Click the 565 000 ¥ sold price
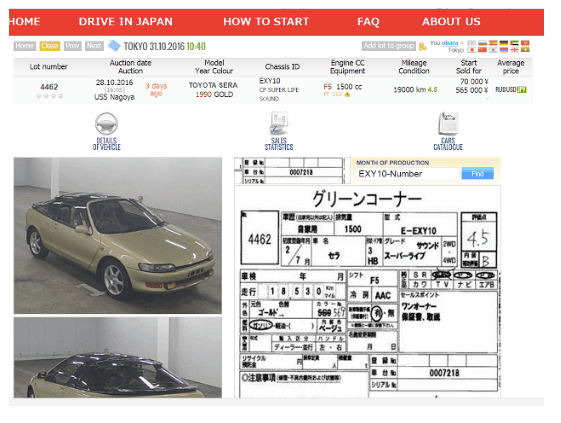The height and width of the screenshot is (423, 561). pos(472,90)
